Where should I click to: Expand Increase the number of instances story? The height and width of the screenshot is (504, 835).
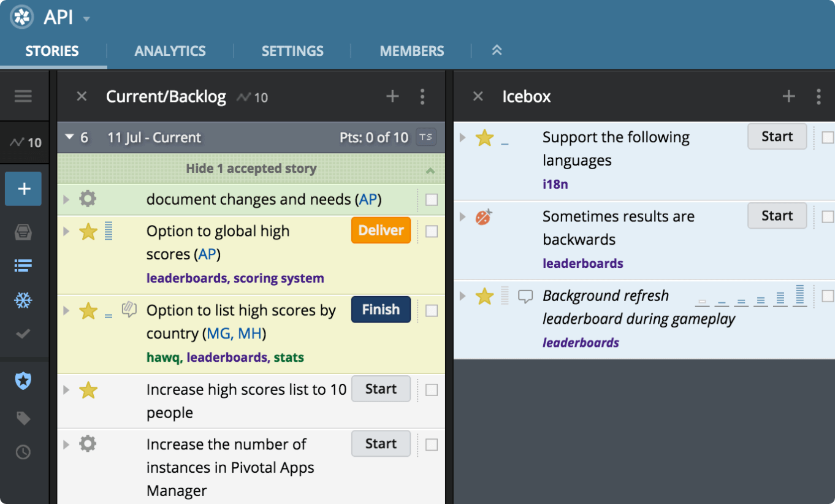pyautogui.click(x=66, y=444)
